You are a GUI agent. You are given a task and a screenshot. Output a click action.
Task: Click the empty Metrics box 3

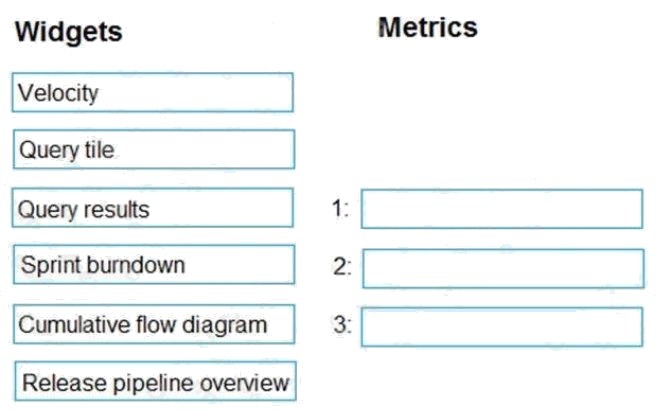pos(501,326)
